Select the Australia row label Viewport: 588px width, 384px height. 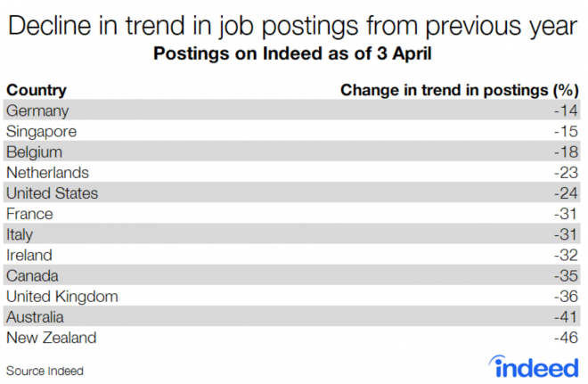pyautogui.click(x=36, y=316)
